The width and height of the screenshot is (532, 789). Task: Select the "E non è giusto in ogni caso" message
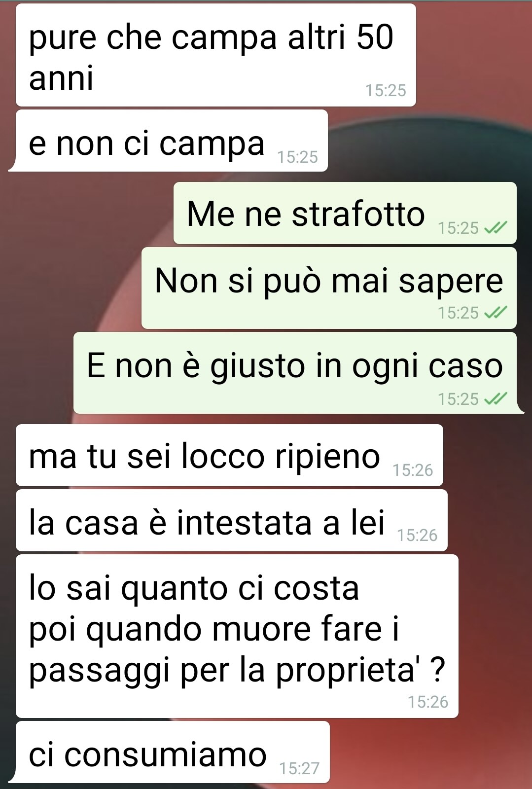tap(295, 373)
